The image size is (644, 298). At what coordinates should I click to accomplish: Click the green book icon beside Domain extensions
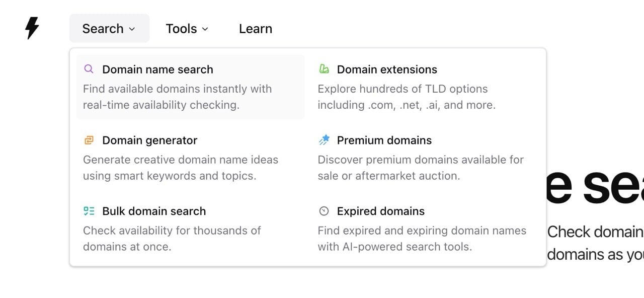324,69
